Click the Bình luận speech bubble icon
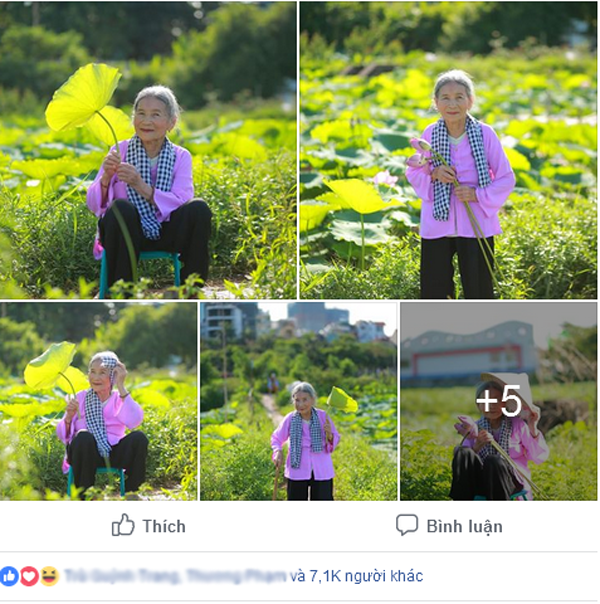 pyautogui.click(x=407, y=526)
